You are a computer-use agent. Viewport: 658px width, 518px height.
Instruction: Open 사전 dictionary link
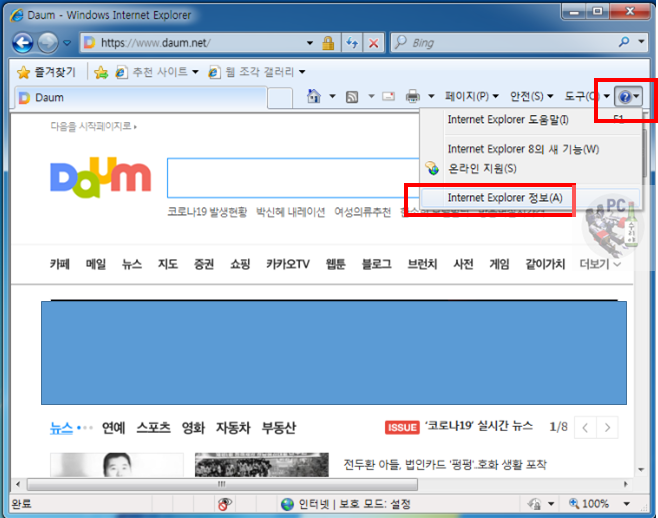pyautogui.click(x=463, y=264)
